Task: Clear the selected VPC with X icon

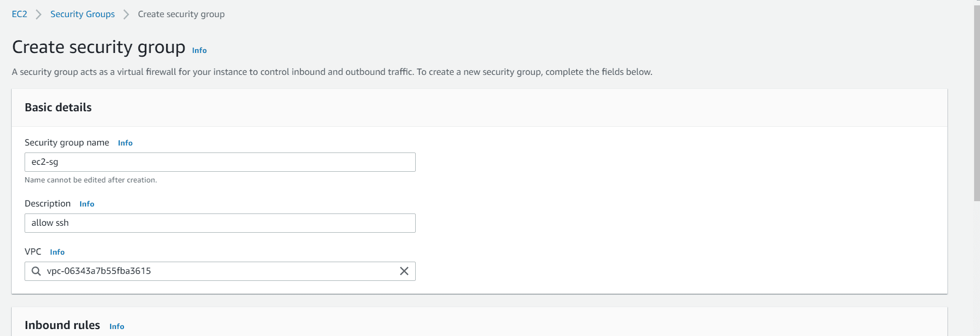Action: [404, 271]
